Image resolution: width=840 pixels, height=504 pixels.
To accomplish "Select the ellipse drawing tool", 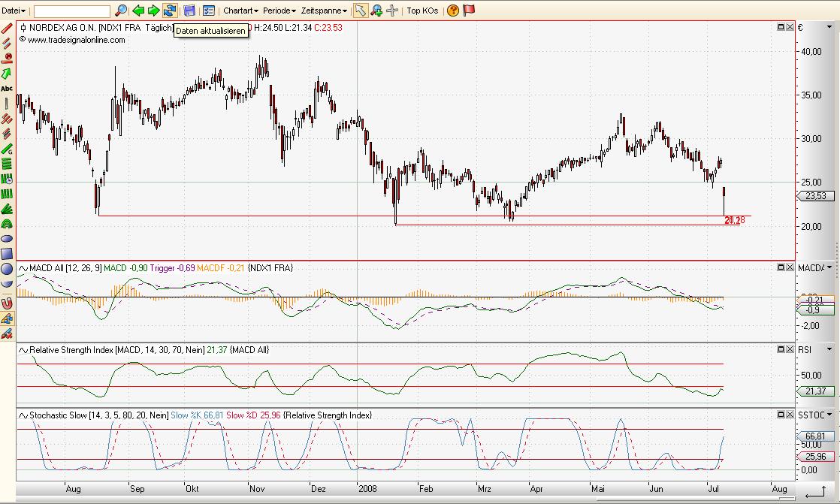I will pyautogui.click(x=7, y=239).
